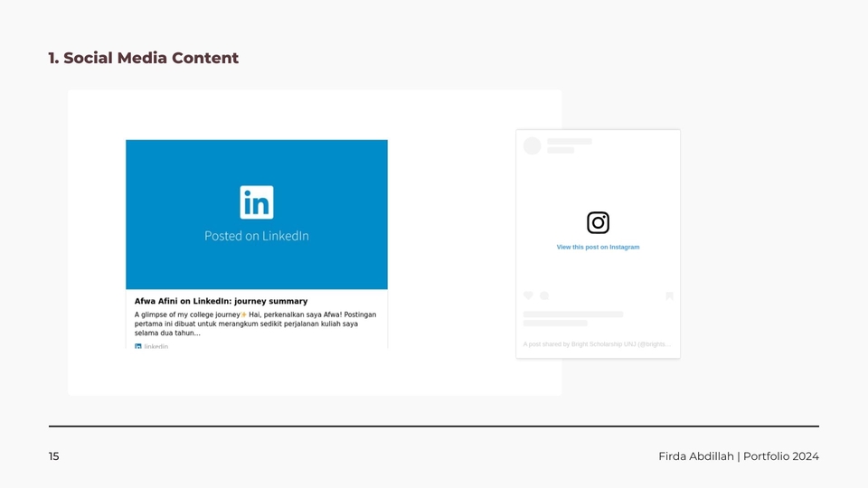
Task: Click the LinkedIn logo in blue banner
Action: (256, 202)
